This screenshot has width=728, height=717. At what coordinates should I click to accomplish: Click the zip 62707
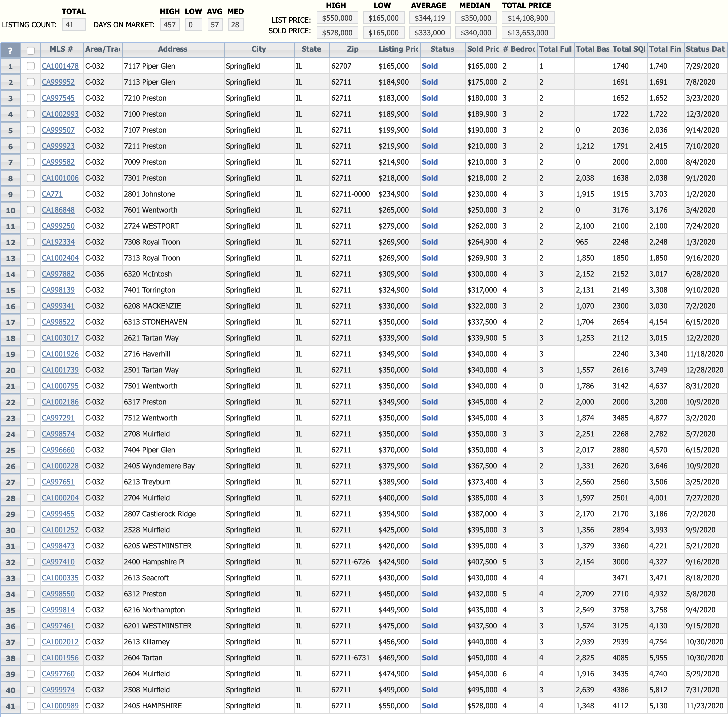pos(341,66)
